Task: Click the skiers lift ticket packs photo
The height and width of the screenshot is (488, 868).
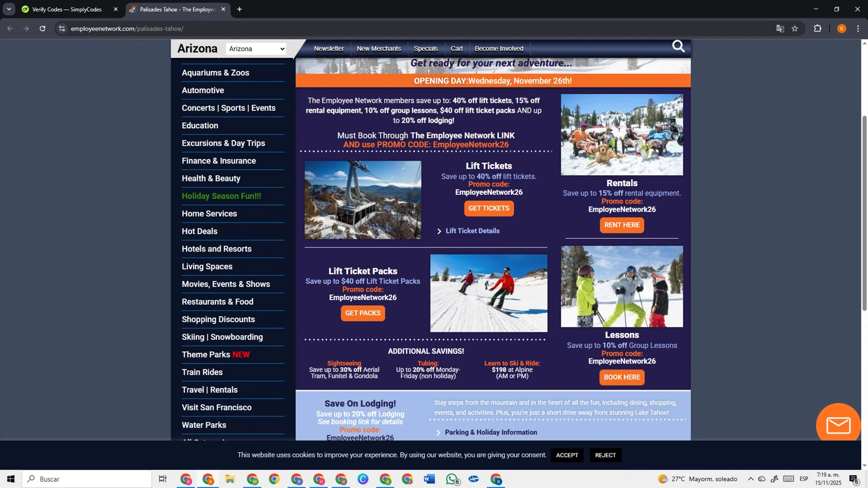Action: [x=489, y=293]
